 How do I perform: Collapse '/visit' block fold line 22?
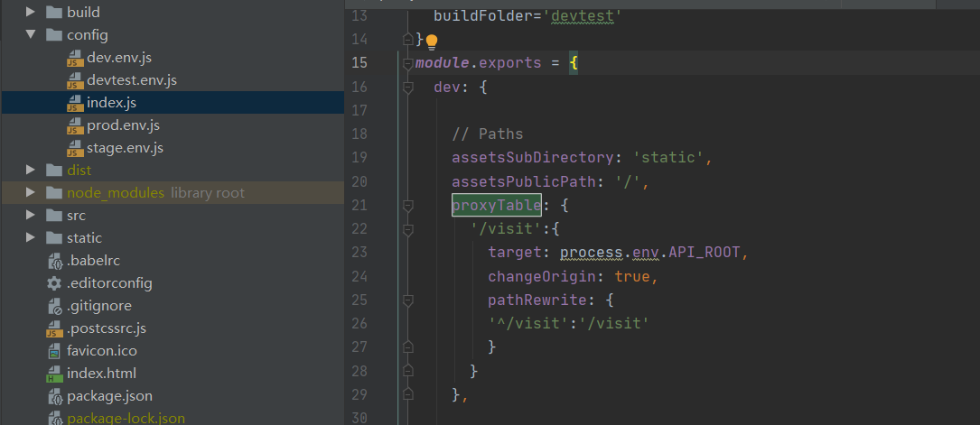408,229
